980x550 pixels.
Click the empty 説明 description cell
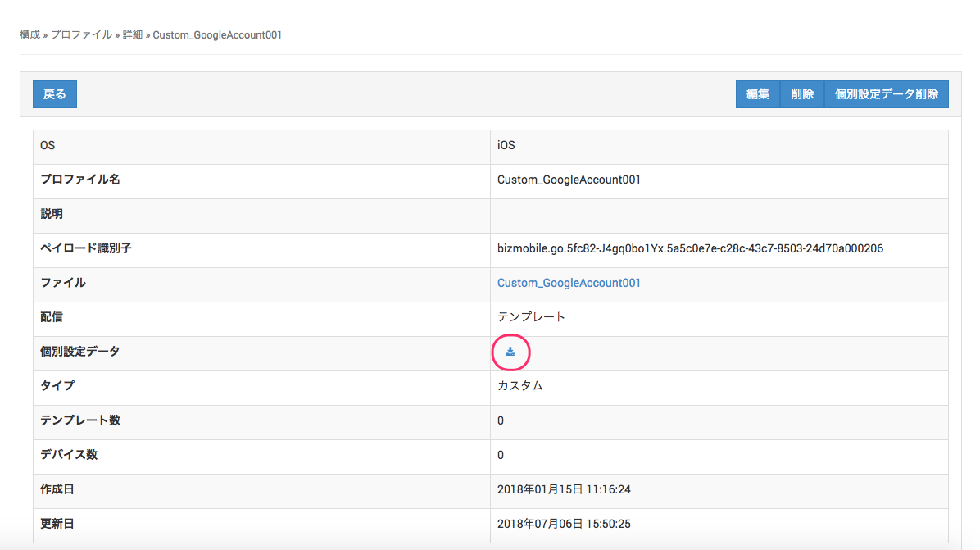point(718,214)
